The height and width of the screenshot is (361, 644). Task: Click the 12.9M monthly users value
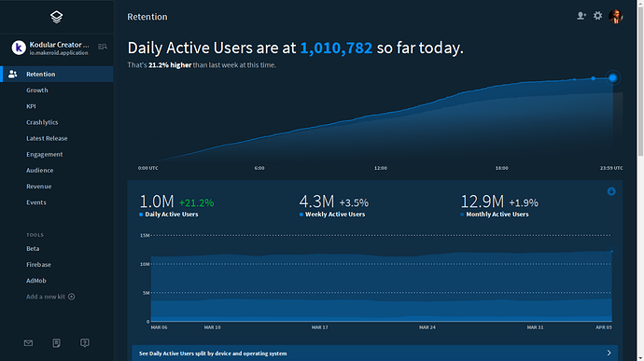(x=483, y=201)
